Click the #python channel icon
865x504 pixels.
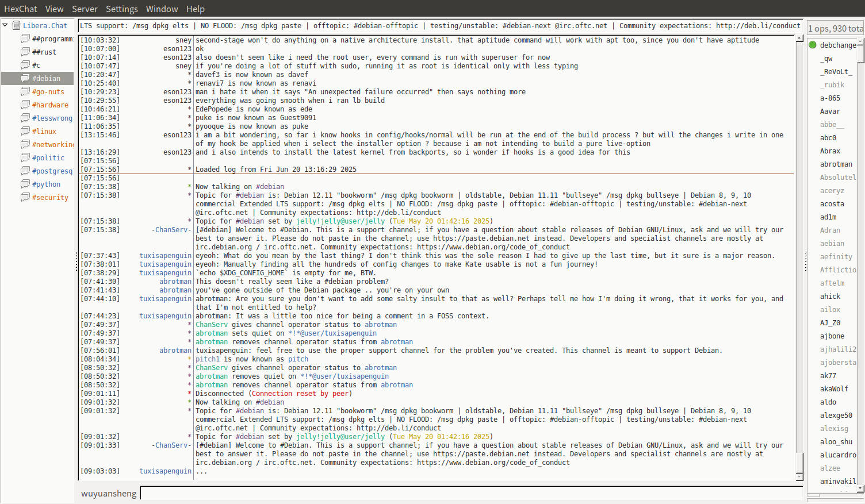coord(25,184)
